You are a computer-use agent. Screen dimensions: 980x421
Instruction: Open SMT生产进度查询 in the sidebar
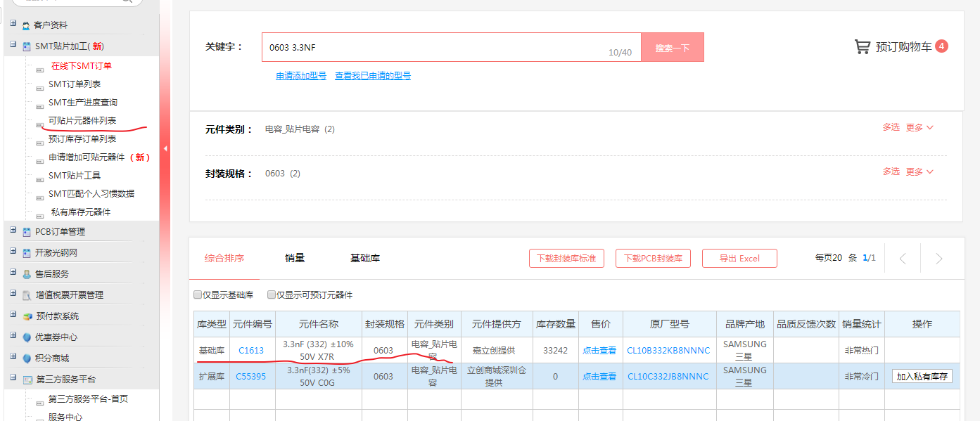[x=83, y=103]
